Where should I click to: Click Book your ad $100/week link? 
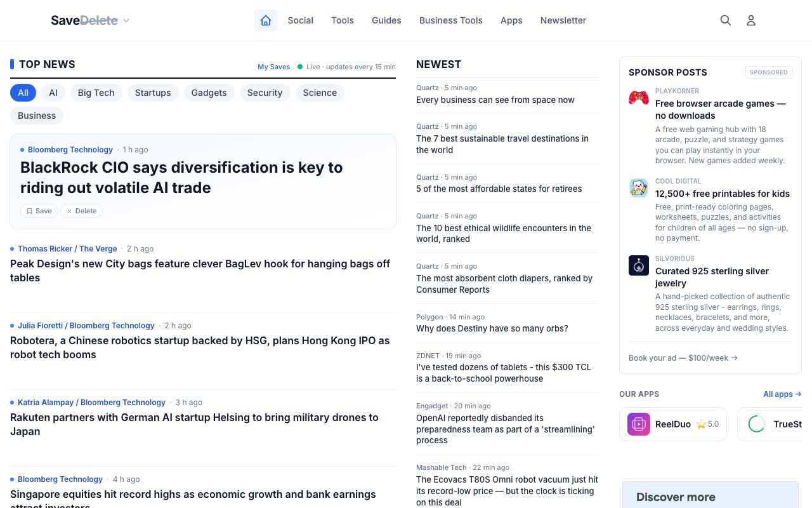[683, 358]
